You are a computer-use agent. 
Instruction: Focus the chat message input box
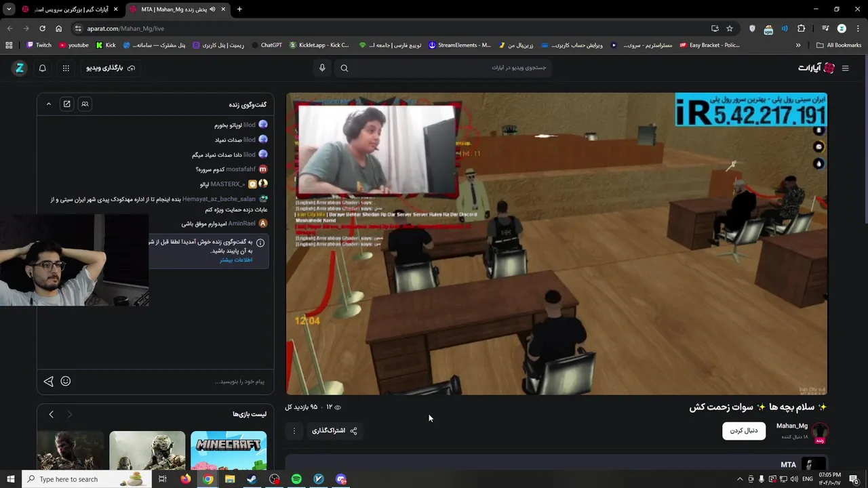coord(170,382)
